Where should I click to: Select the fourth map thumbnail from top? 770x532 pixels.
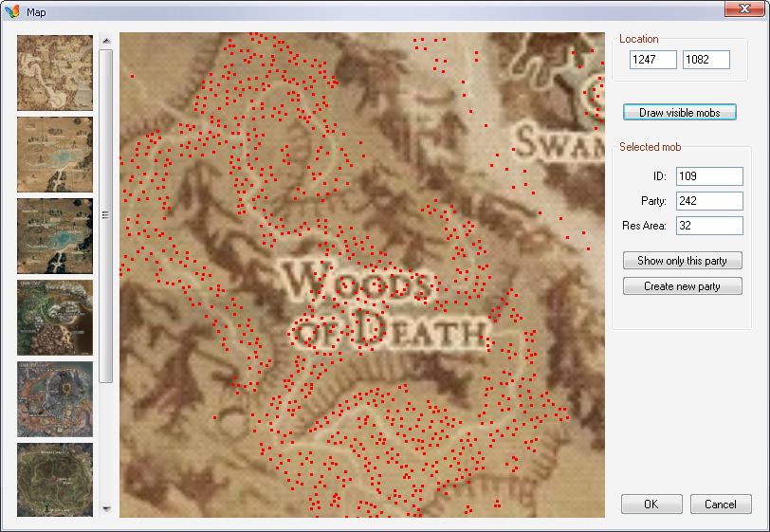[x=54, y=318]
